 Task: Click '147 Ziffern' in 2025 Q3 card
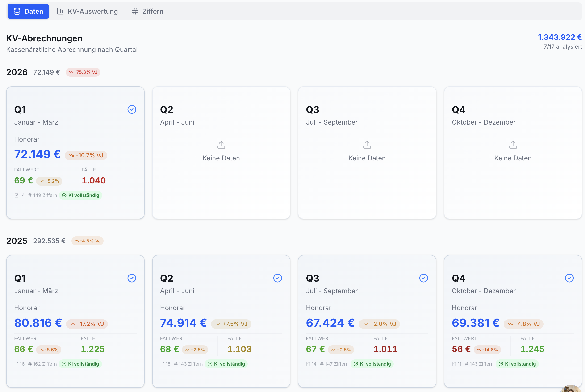coord(334,364)
